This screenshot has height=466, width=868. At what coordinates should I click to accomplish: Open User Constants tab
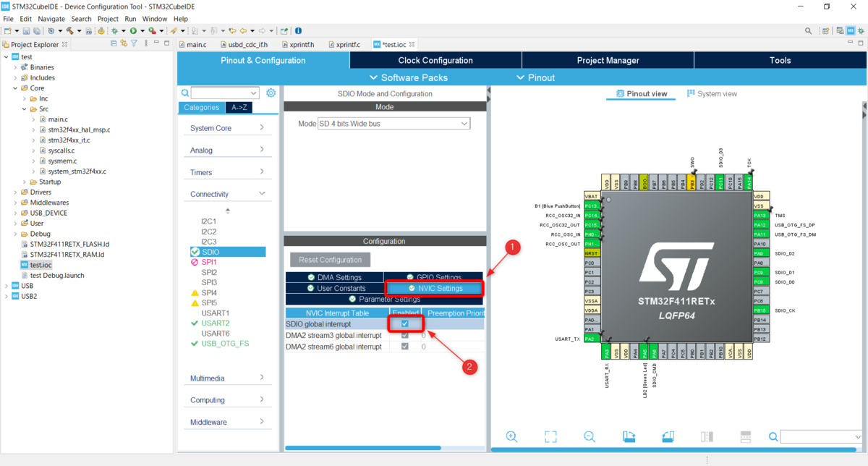(335, 288)
